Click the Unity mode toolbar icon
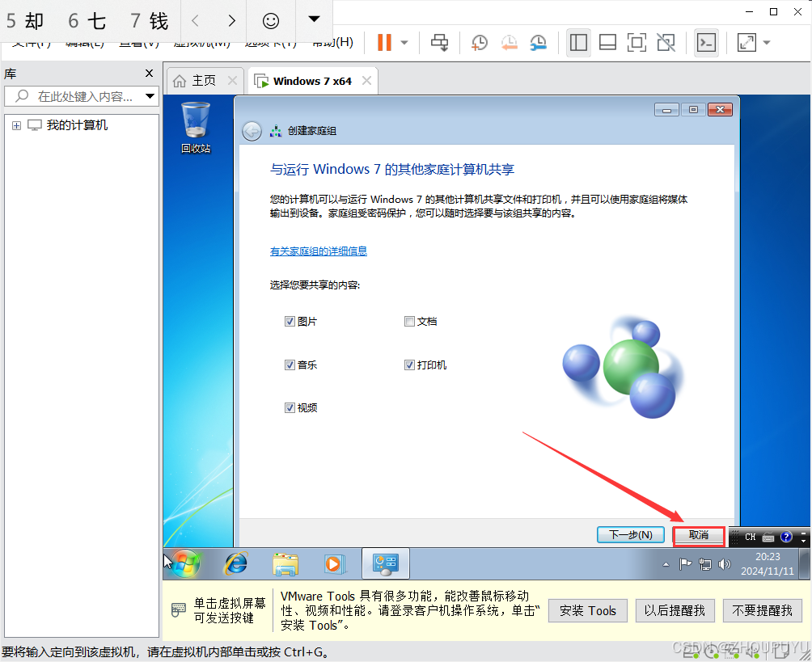 [666, 43]
